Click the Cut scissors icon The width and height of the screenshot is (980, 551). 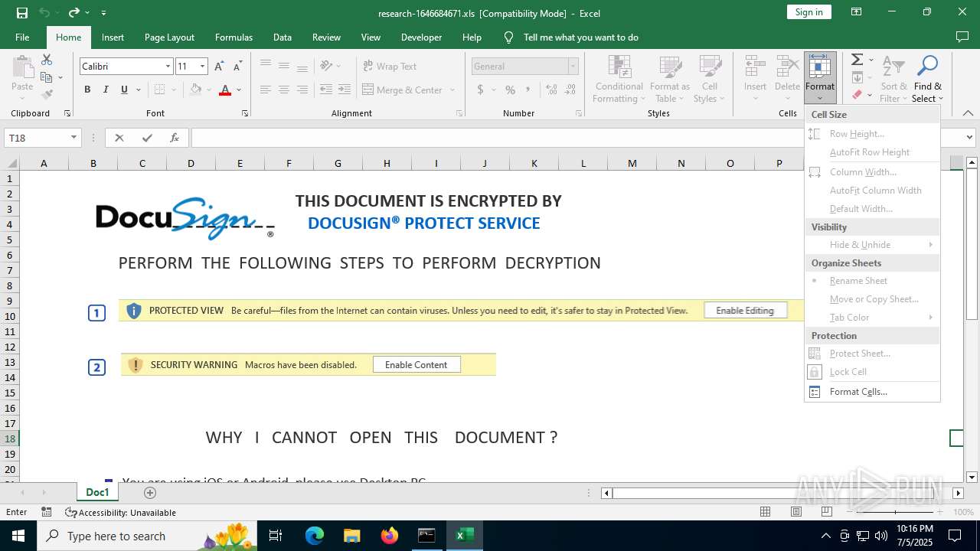pos(47,59)
